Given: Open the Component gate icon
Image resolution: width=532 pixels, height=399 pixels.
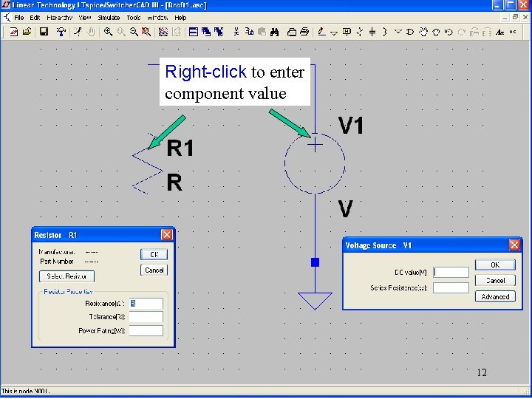Looking at the screenshot, I should (410, 32).
